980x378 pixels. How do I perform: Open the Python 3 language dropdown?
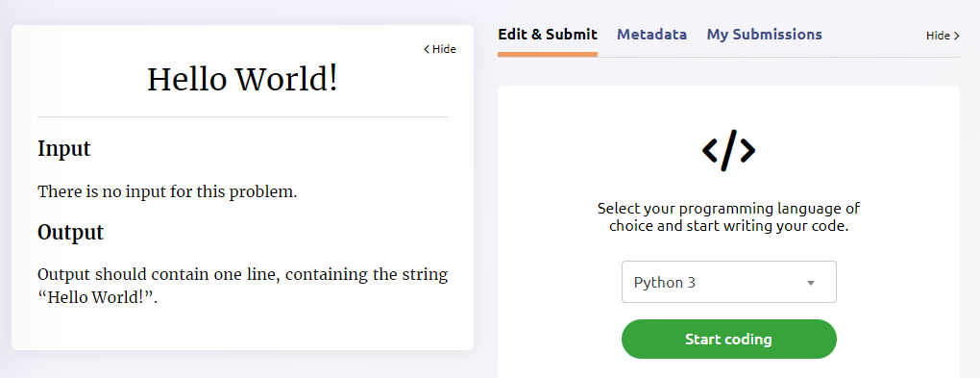[728, 282]
